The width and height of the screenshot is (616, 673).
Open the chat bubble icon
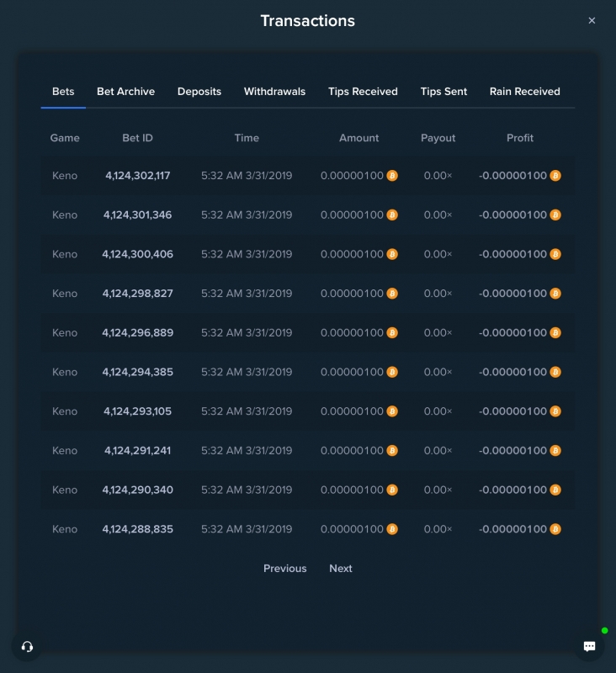pyautogui.click(x=589, y=646)
